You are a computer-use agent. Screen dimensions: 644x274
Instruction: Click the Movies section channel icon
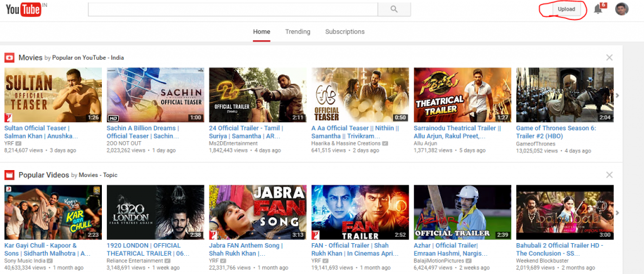click(9, 57)
